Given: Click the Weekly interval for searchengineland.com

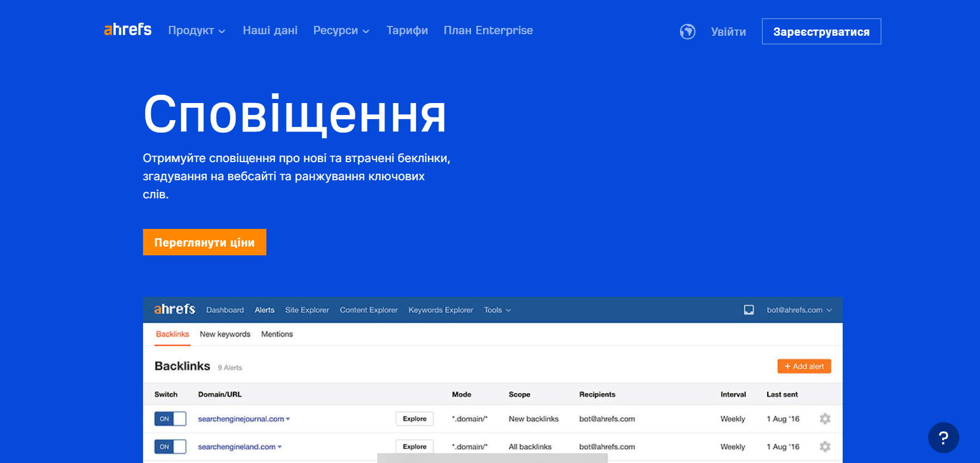Looking at the screenshot, I should point(732,447).
